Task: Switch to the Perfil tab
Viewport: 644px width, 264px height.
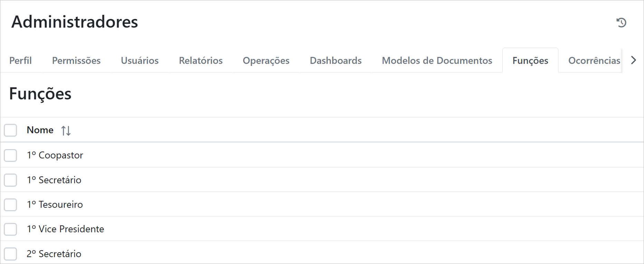Action: (20, 61)
